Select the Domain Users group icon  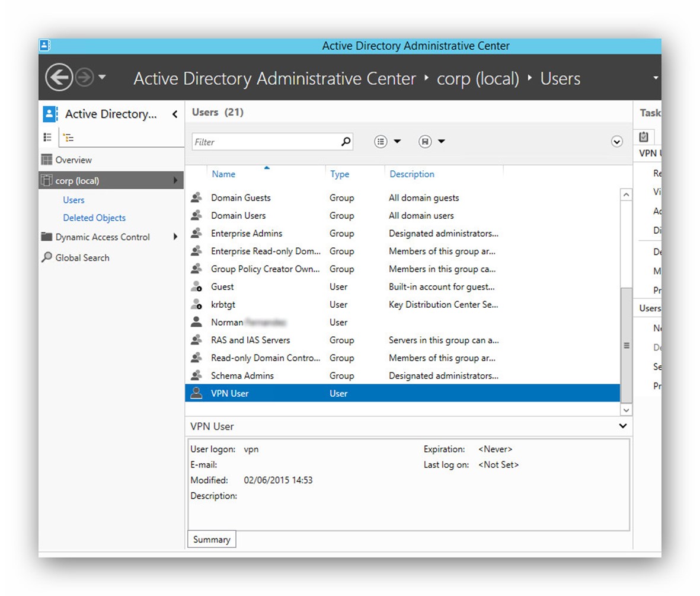pyautogui.click(x=196, y=215)
